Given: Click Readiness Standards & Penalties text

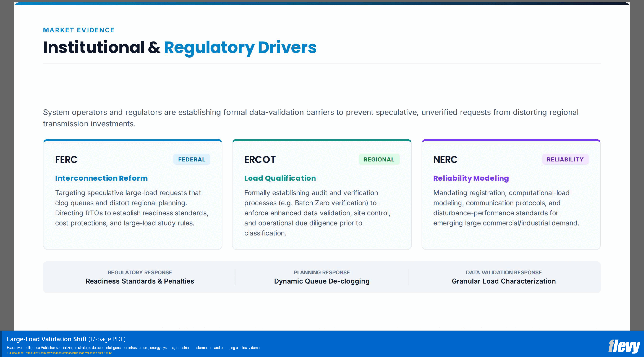Looking at the screenshot, I should tap(140, 281).
